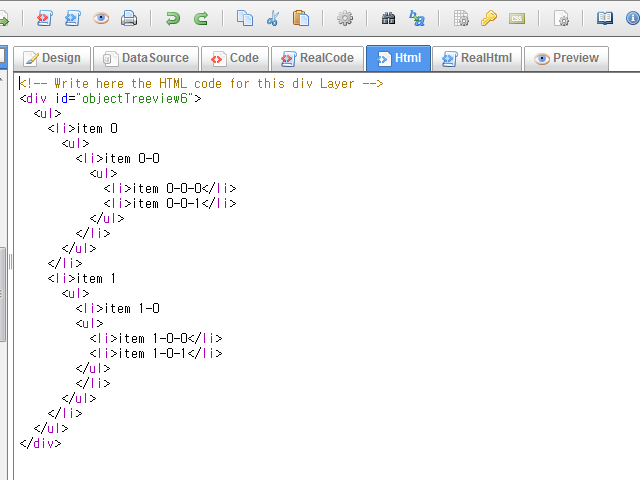Switch to the RealCode tab
The image size is (640, 480).
click(x=316, y=59)
